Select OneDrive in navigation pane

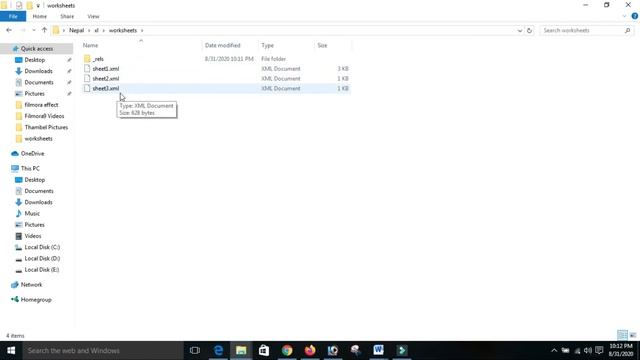(32, 153)
